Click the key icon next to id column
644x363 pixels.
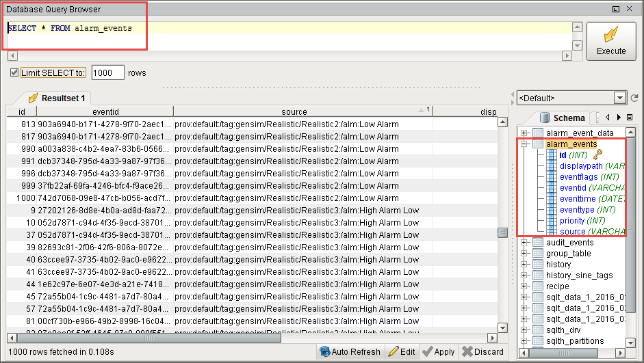coord(597,155)
